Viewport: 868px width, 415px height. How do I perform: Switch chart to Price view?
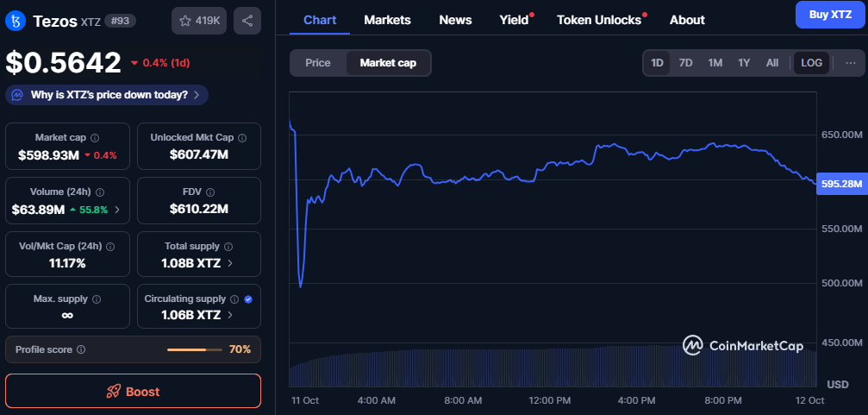pos(318,63)
